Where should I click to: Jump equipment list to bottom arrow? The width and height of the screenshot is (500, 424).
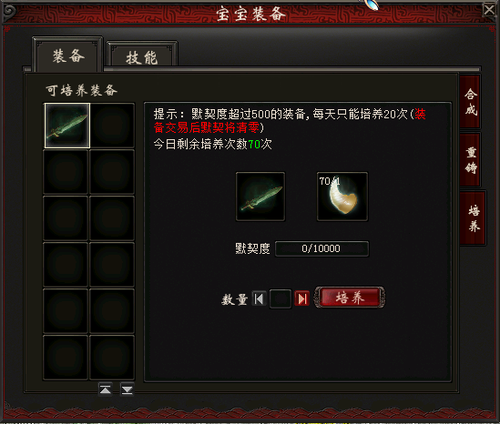127,389
